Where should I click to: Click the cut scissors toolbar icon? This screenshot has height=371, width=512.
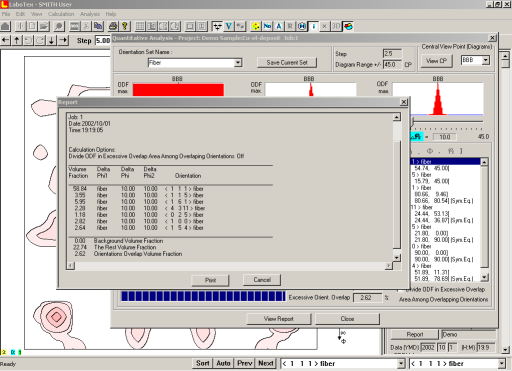point(86,26)
